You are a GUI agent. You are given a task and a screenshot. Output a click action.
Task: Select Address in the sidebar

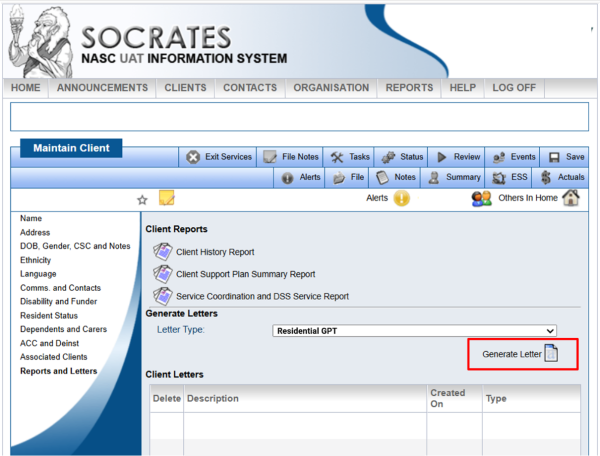pyautogui.click(x=35, y=233)
